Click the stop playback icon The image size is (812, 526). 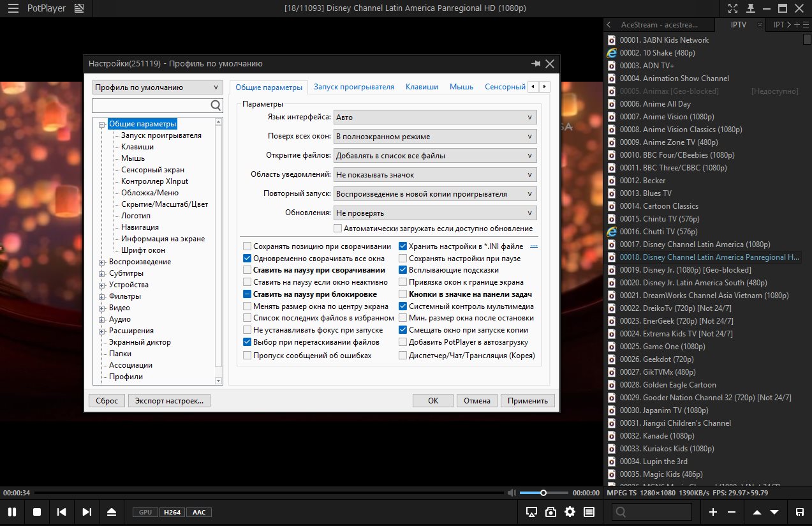pyautogui.click(x=37, y=512)
